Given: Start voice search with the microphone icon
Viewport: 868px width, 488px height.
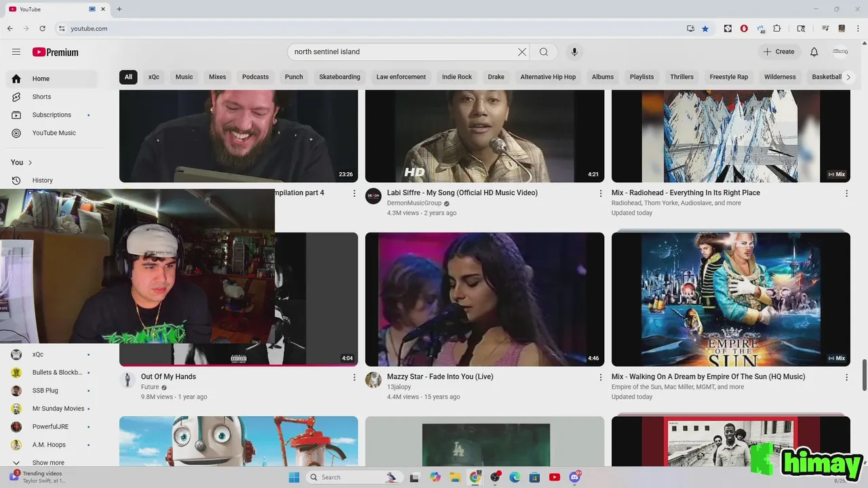Looking at the screenshot, I should 574,52.
